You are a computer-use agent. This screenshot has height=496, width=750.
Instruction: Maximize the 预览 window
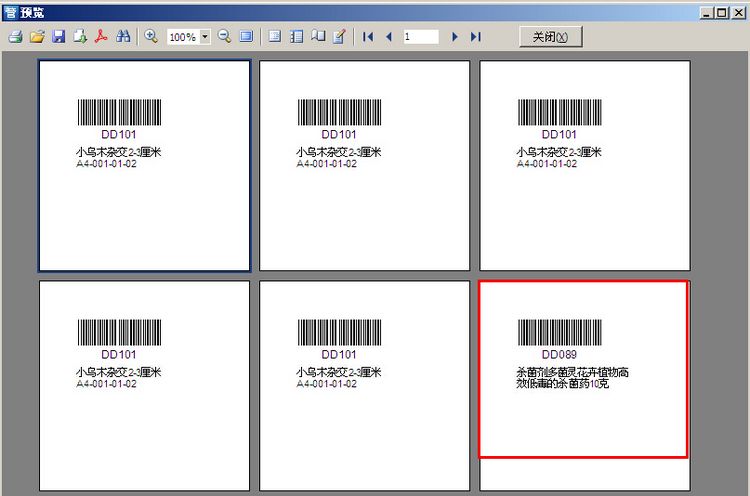[x=722, y=13]
